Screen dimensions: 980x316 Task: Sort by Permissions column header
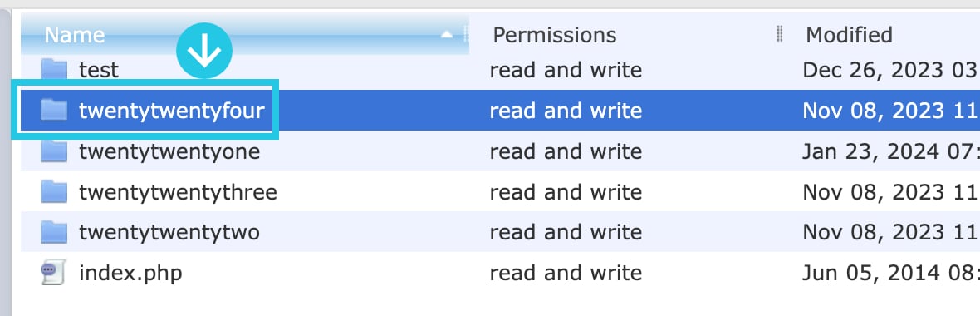tap(555, 34)
